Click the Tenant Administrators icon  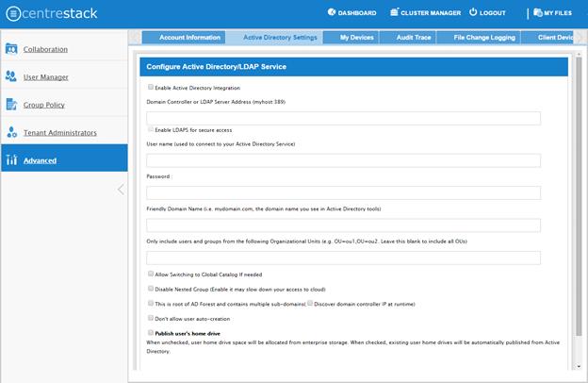[11, 132]
